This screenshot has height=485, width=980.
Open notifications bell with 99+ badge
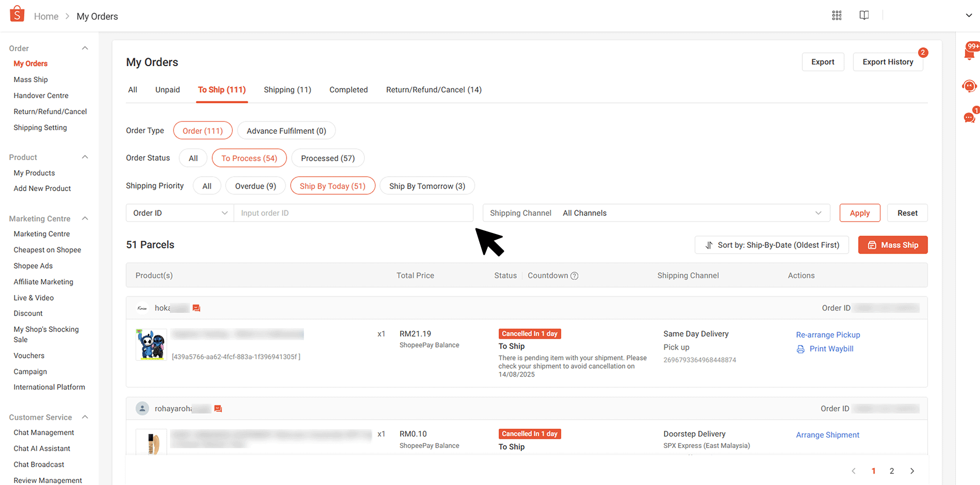pos(970,53)
